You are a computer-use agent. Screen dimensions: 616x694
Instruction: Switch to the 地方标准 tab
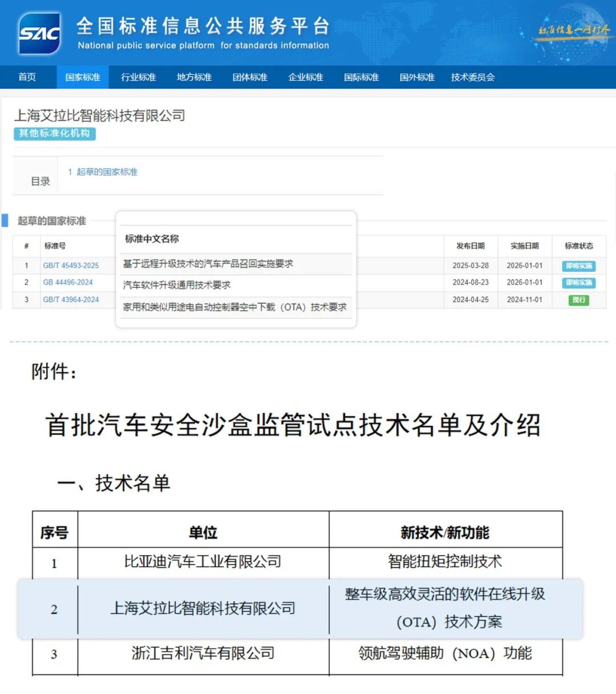194,77
